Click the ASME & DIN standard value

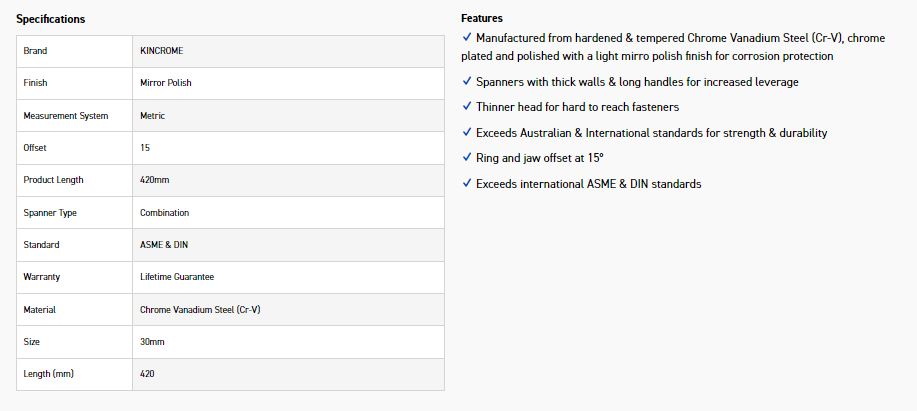click(x=162, y=245)
